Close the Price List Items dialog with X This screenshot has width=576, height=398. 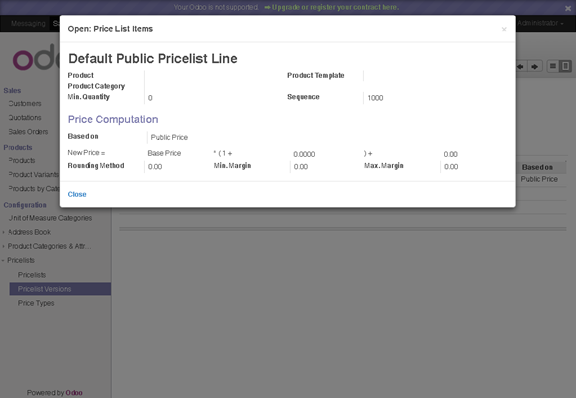504,29
